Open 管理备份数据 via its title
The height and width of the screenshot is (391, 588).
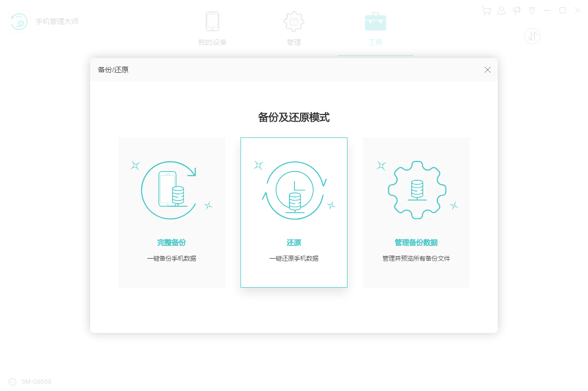[x=416, y=243]
